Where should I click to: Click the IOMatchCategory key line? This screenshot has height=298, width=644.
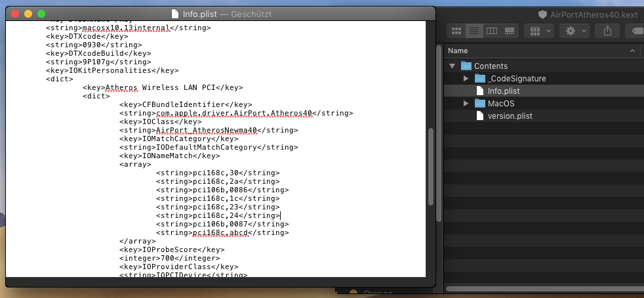[178, 138]
